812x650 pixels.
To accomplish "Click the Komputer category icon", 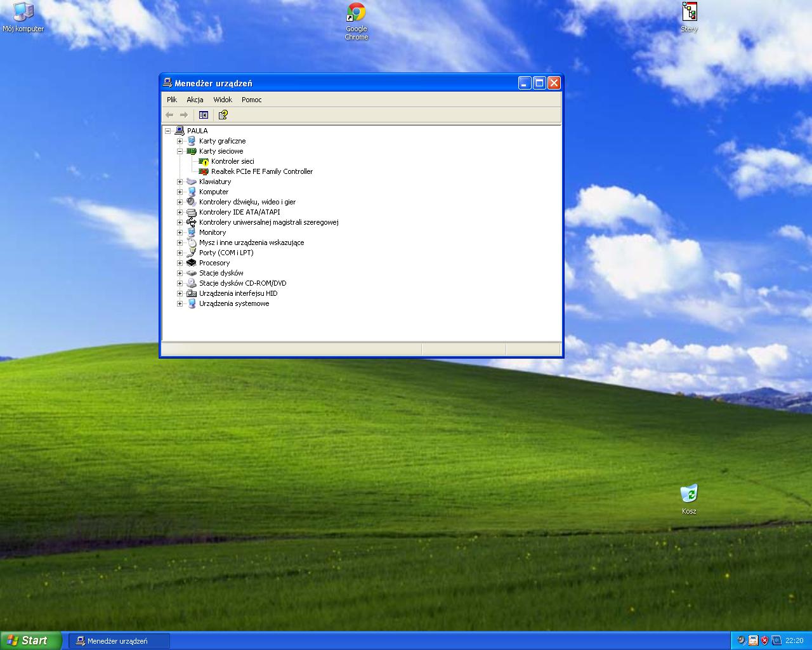I will point(192,192).
